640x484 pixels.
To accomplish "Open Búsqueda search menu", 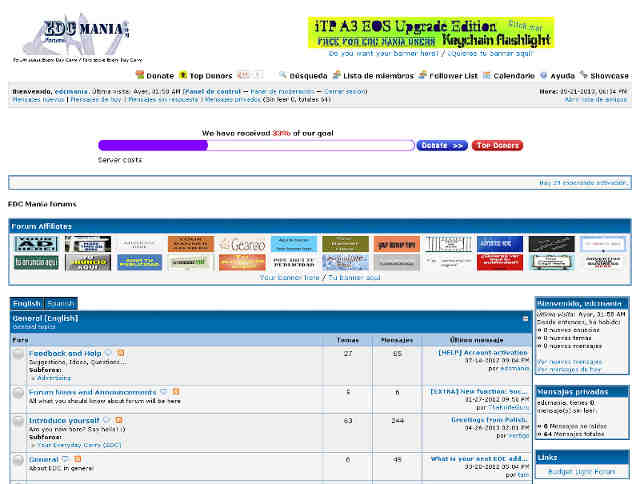I will [x=308, y=75].
